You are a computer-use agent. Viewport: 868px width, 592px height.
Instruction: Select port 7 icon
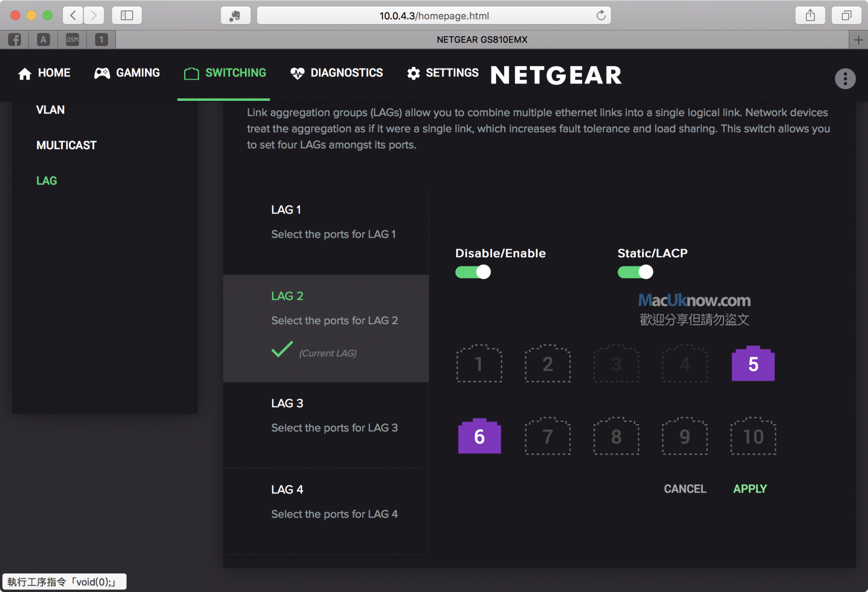547,436
